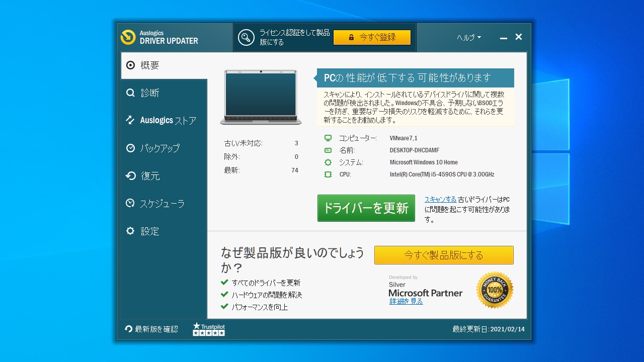Close the Driver Updater window
644x362 pixels.
(519, 37)
